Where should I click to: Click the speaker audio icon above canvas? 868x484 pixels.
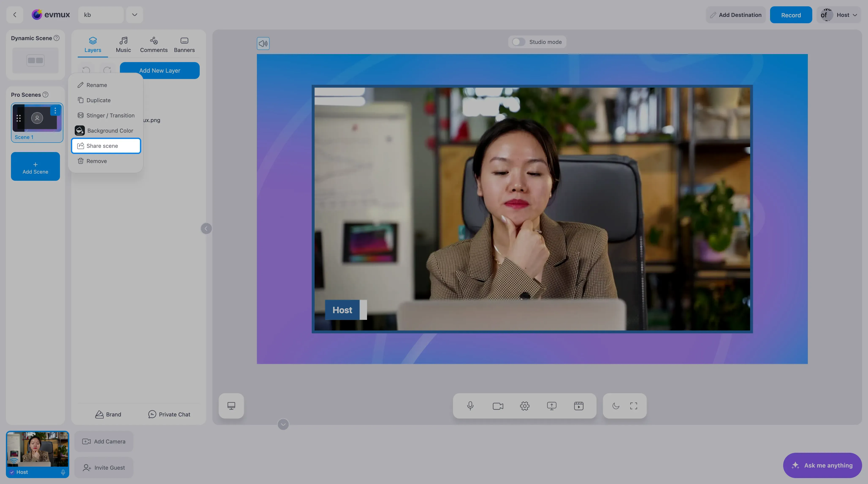[263, 44]
